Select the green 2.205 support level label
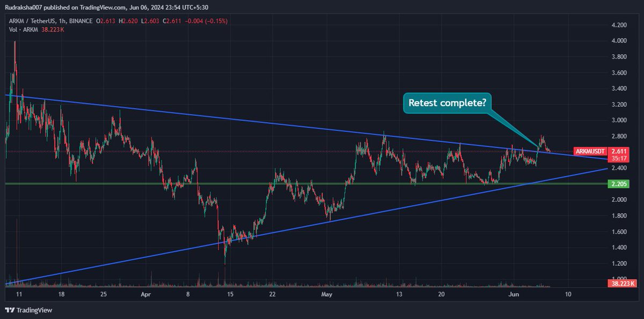644x319 pixels. pyautogui.click(x=618, y=183)
